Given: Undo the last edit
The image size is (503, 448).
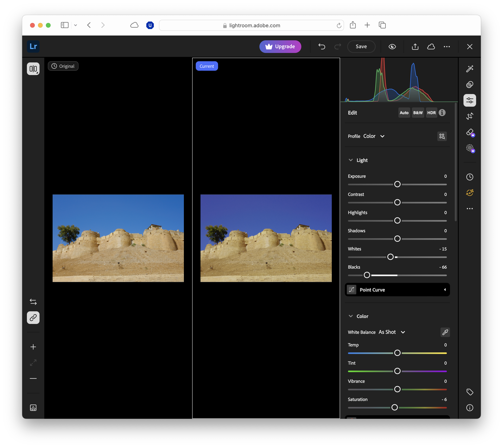Looking at the screenshot, I should pyautogui.click(x=322, y=47).
